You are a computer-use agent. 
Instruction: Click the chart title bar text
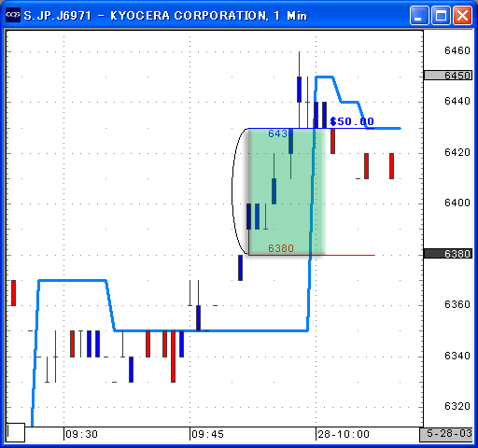click(165, 15)
